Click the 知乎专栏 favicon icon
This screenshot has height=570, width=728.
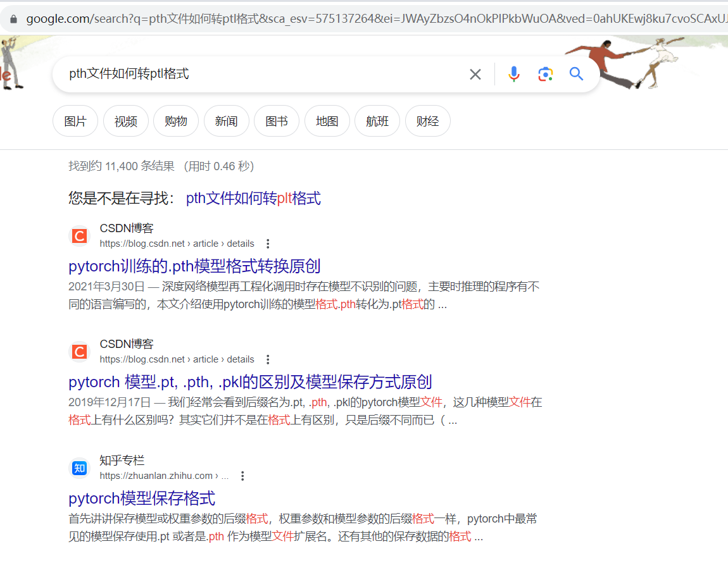(x=78, y=468)
